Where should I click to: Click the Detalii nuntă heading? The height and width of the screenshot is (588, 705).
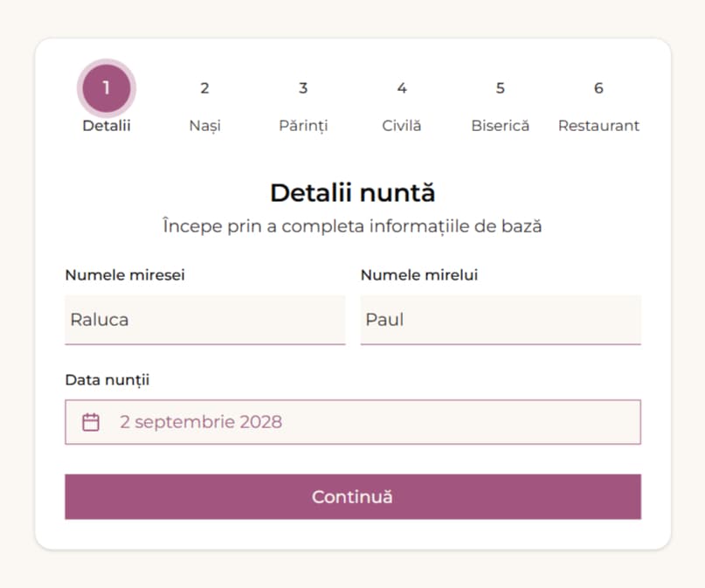coord(353,193)
